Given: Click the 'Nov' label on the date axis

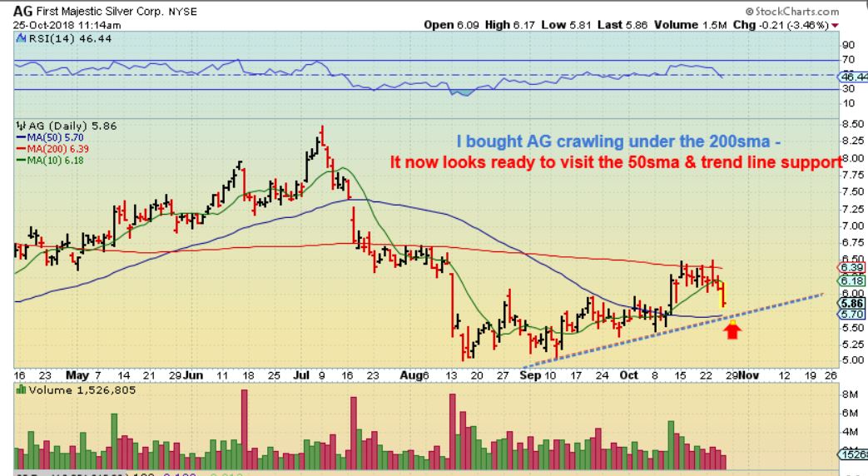Looking at the screenshot, I should tap(748, 375).
